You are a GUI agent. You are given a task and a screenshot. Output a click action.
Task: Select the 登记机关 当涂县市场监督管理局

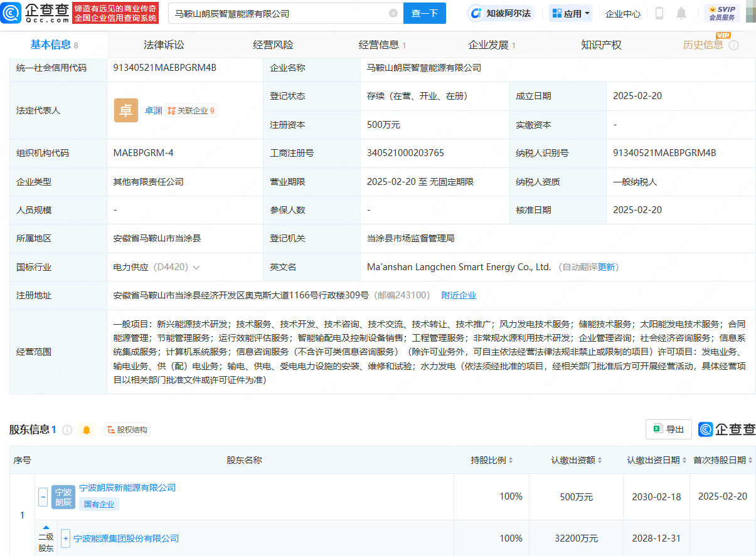(x=410, y=238)
